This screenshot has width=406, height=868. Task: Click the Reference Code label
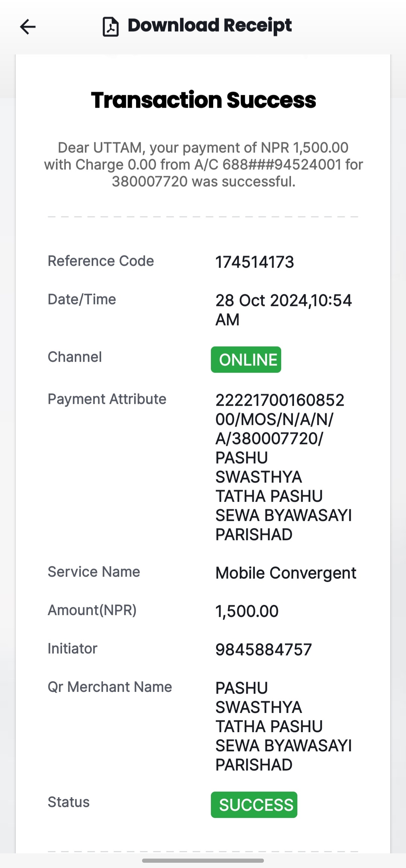(101, 261)
